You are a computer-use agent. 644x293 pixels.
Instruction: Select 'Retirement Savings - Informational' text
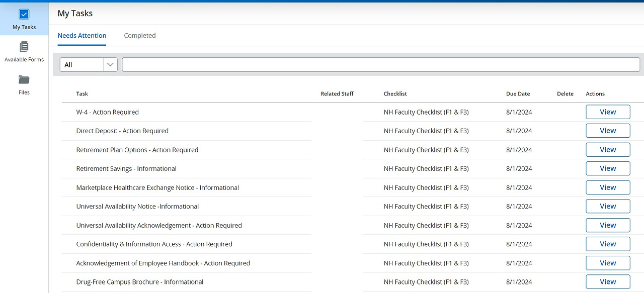pos(126,168)
